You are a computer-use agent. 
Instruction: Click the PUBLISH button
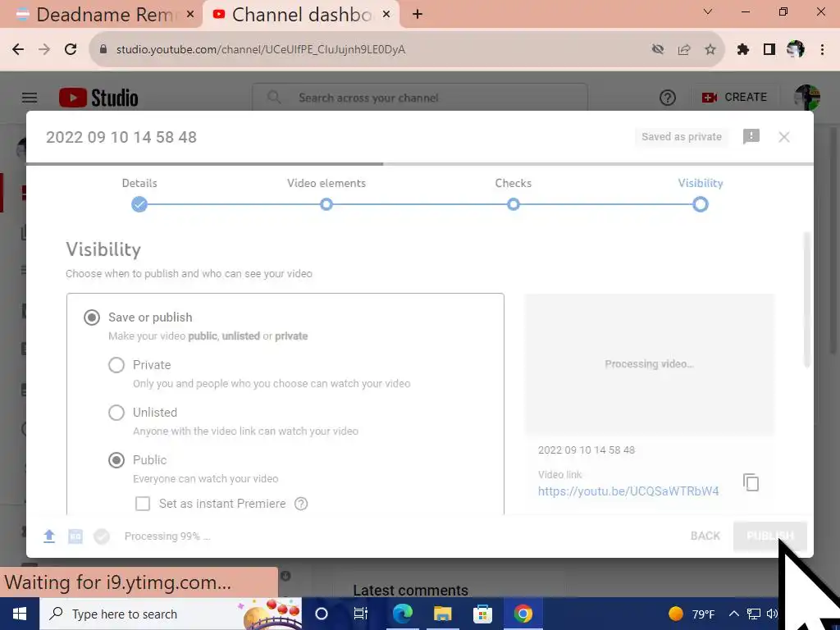[769, 536]
